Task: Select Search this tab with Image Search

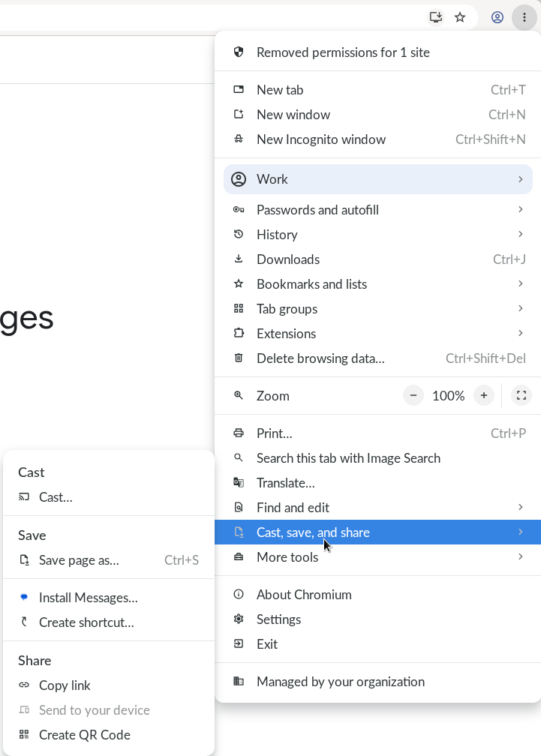Action: 378,458
